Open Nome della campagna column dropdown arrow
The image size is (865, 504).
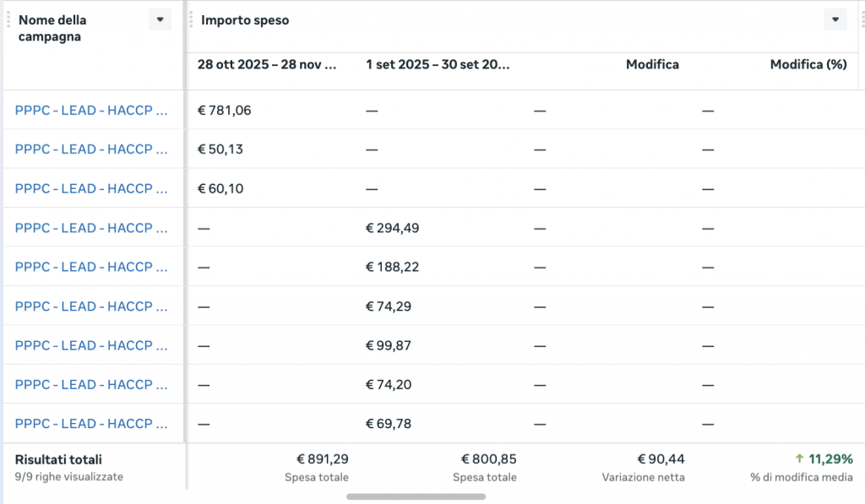160,19
